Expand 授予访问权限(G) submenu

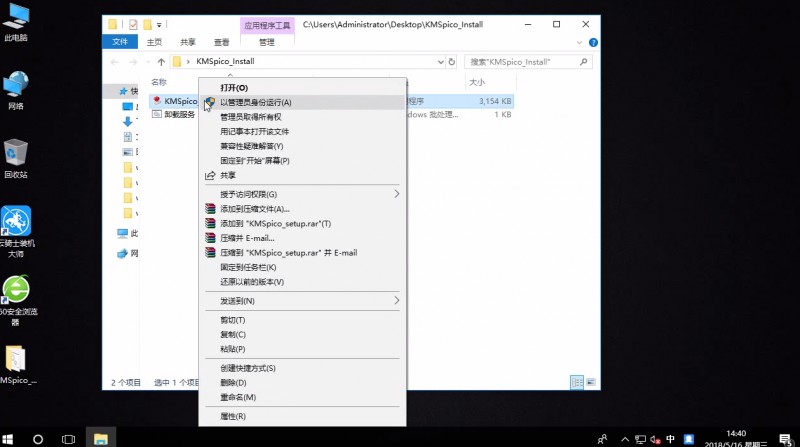point(303,194)
